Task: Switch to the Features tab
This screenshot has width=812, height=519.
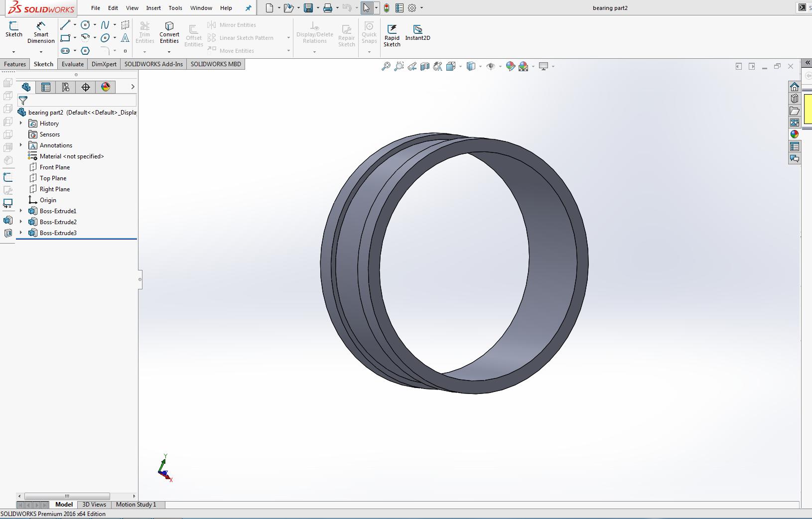Action: tap(15, 64)
